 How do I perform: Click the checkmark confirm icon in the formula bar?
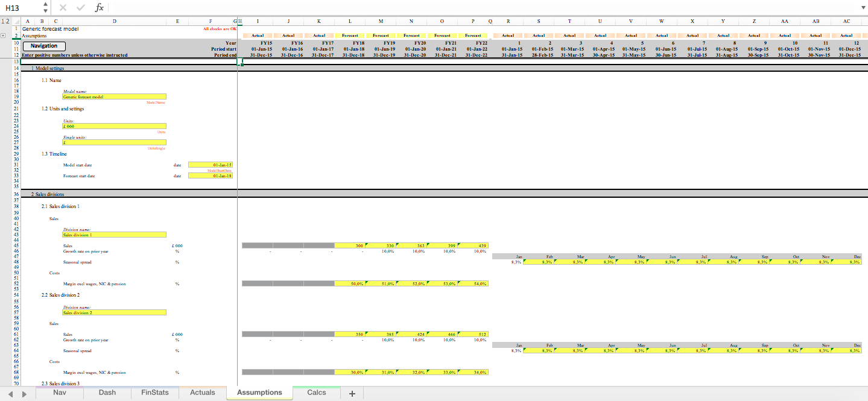pyautogui.click(x=79, y=8)
